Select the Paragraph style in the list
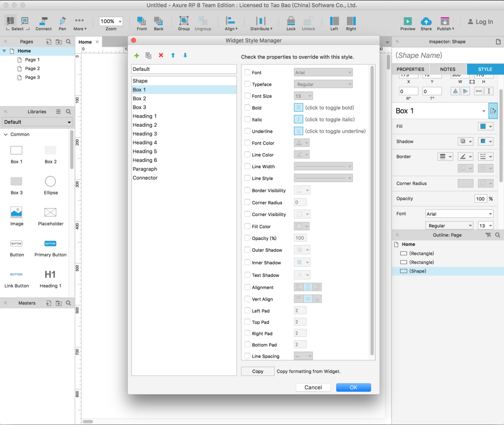 (184, 169)
